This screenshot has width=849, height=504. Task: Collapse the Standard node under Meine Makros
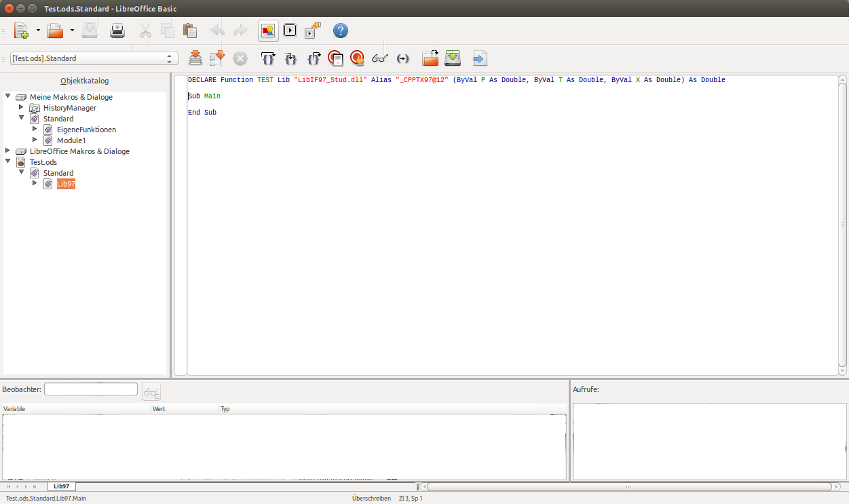tap(21, 118)
